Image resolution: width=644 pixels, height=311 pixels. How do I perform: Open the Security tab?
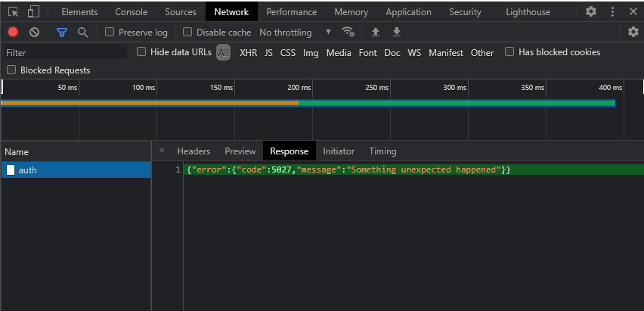465,12
